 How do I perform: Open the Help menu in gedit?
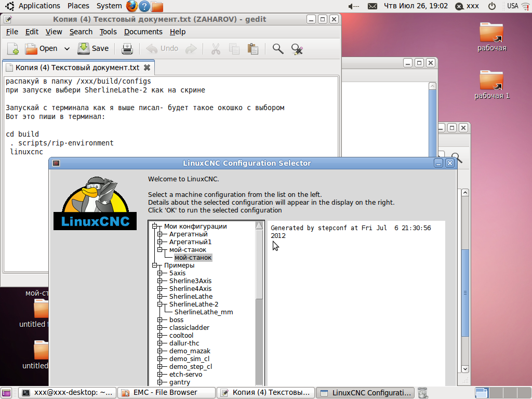coord(178,32)
